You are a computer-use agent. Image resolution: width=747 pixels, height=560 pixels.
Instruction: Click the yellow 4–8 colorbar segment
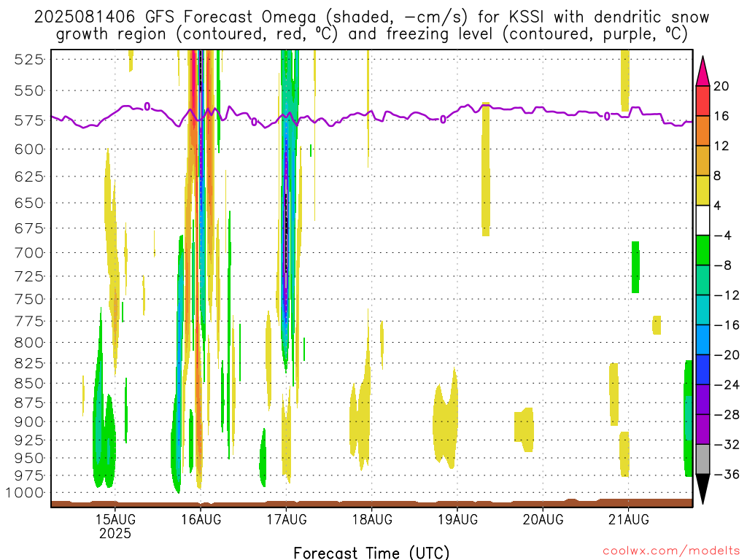703,190
